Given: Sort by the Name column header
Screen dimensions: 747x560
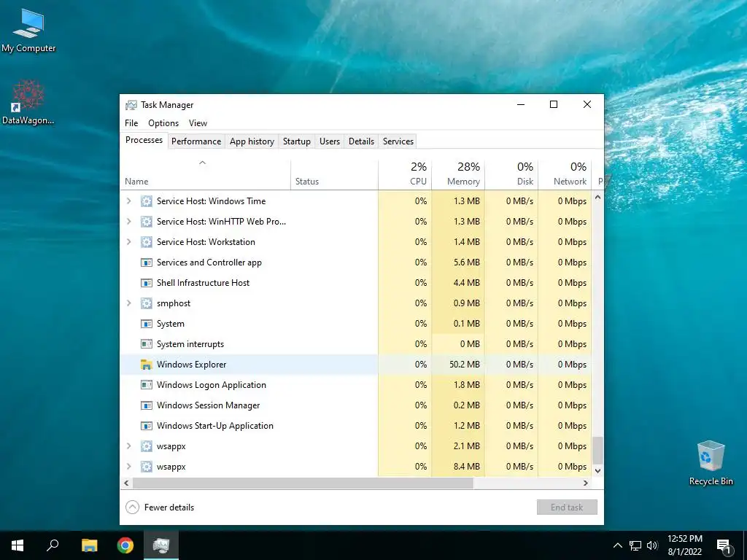Looking at the screenshot, I should 205,175.
